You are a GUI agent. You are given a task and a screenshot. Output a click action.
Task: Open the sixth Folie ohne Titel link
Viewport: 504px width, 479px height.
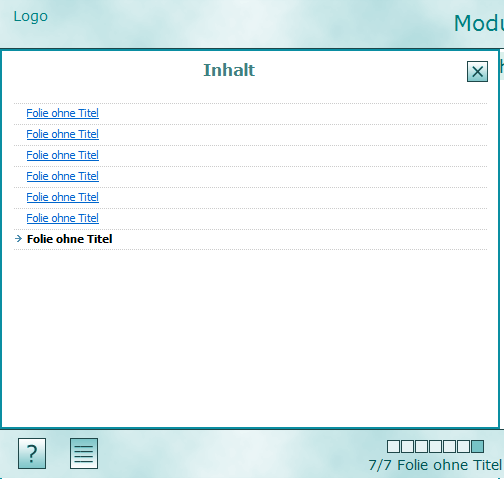[63, 218]
